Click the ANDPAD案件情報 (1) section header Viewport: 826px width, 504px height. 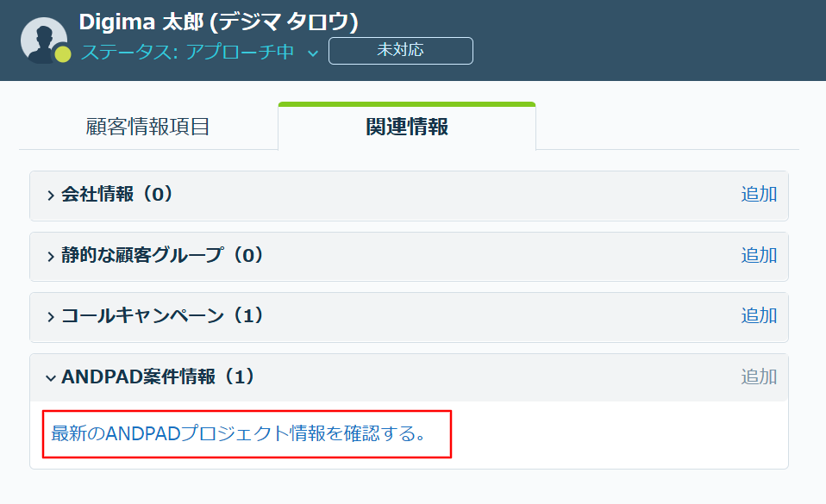click(x=409, y=377)
